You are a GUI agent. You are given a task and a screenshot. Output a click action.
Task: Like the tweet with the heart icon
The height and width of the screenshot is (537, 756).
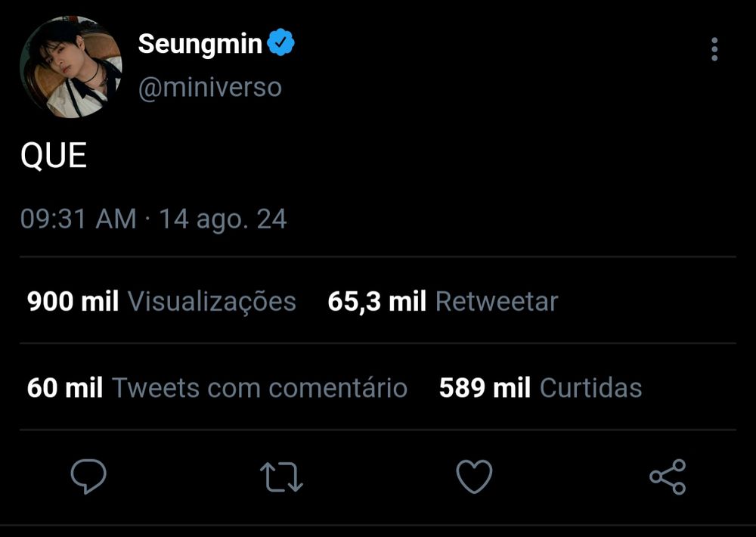coord(475,476)
